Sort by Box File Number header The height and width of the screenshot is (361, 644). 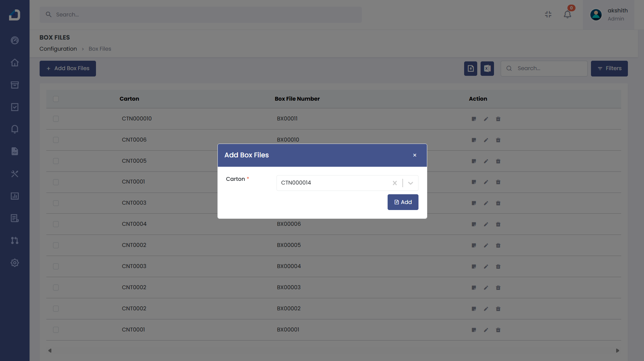point(297,99)
